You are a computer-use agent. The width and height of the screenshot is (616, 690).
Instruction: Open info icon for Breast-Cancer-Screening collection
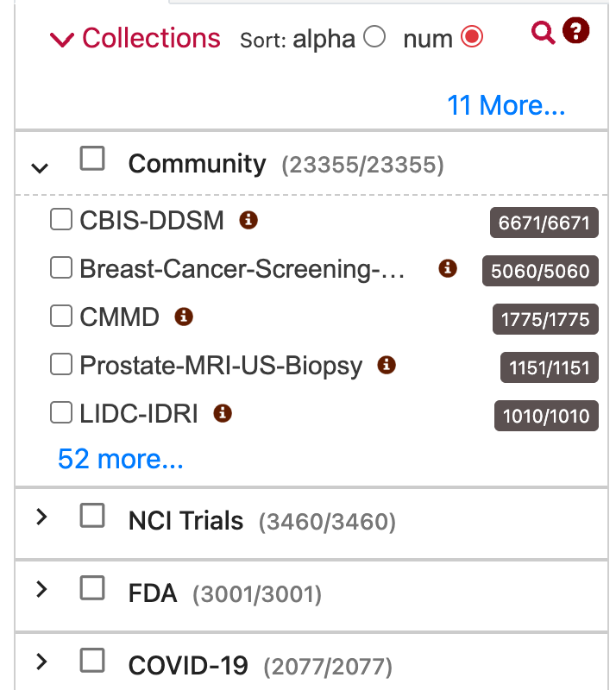click(448, 268)
